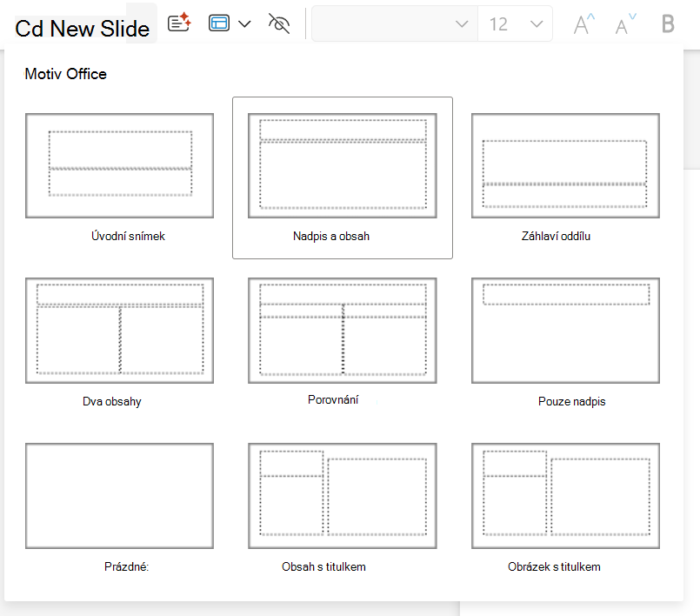Image resolution: width=700 pixels, height=616 pixels.
Task: Choose the Obsah s titulkem layout
Action: point(343,496)
